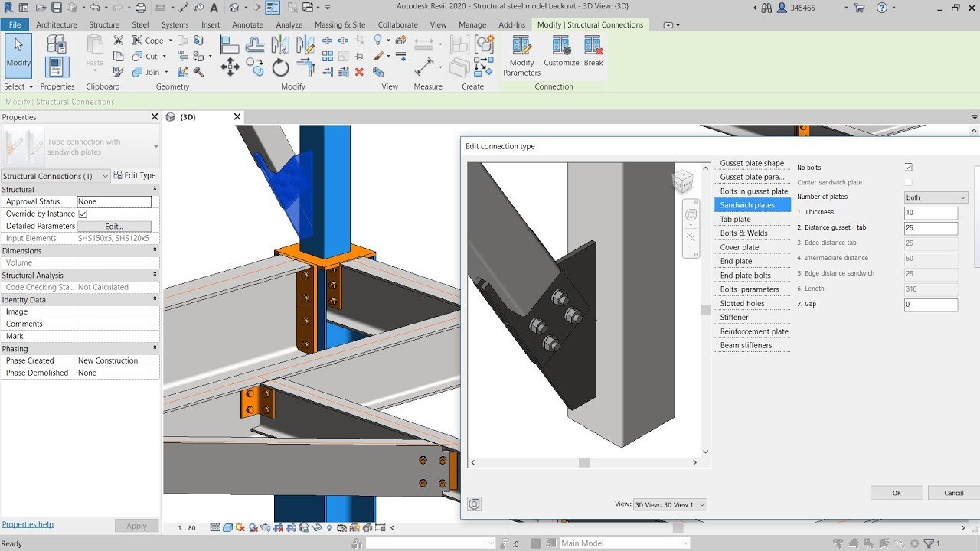The image size is (980, 551).
Task: Activate the Rotate tool
Action: [281, 68]
